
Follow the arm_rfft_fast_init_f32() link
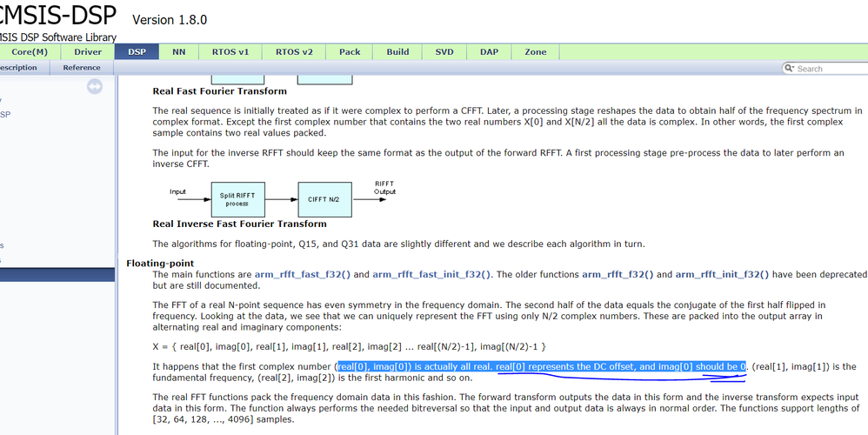coord(431,275)
